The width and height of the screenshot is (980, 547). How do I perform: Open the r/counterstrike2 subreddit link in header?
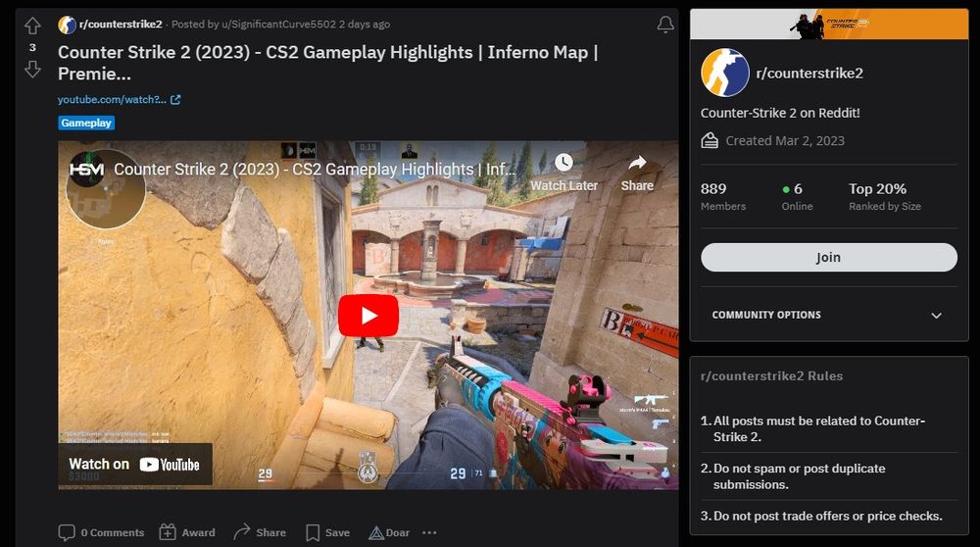pos(121,25)
